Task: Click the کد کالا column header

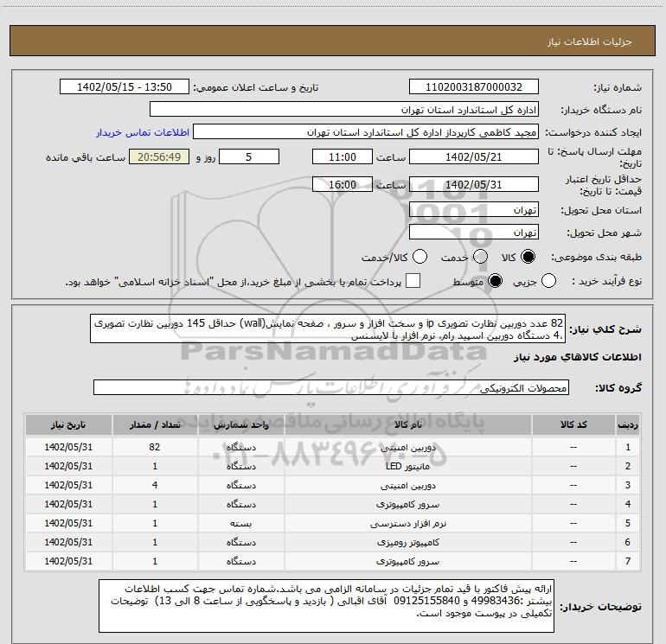Action: (x=573, y=425)
